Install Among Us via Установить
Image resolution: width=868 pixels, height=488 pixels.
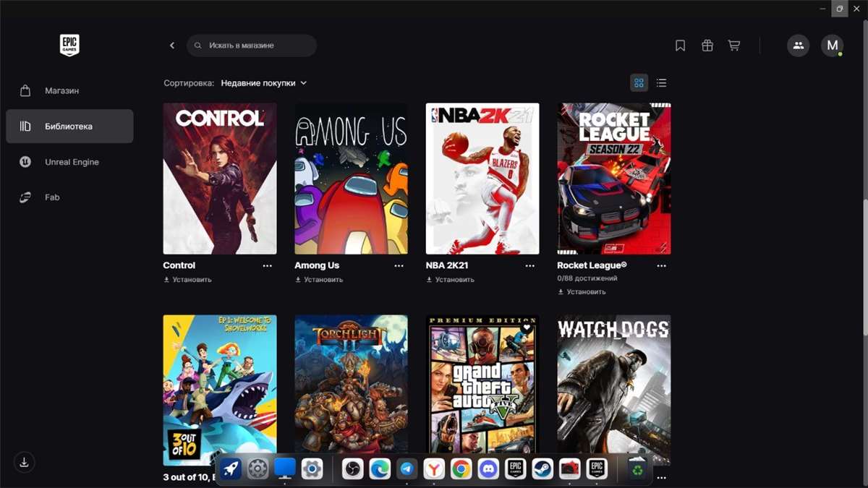(x=319, y=280)
